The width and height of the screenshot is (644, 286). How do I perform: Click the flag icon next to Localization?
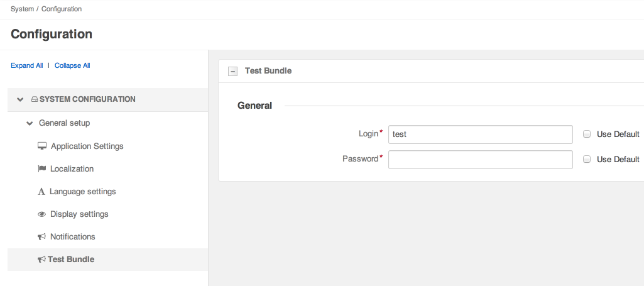41,169
